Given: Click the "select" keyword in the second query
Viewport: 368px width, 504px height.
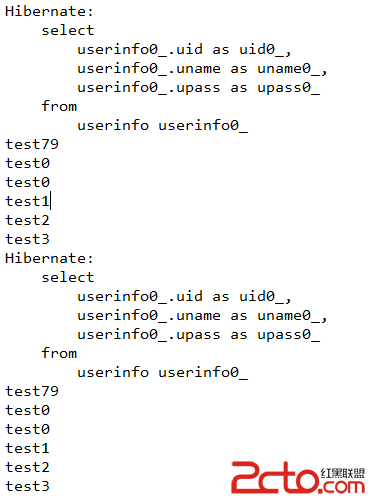Looking at the screenshot, I should click(x=68, y=277).
